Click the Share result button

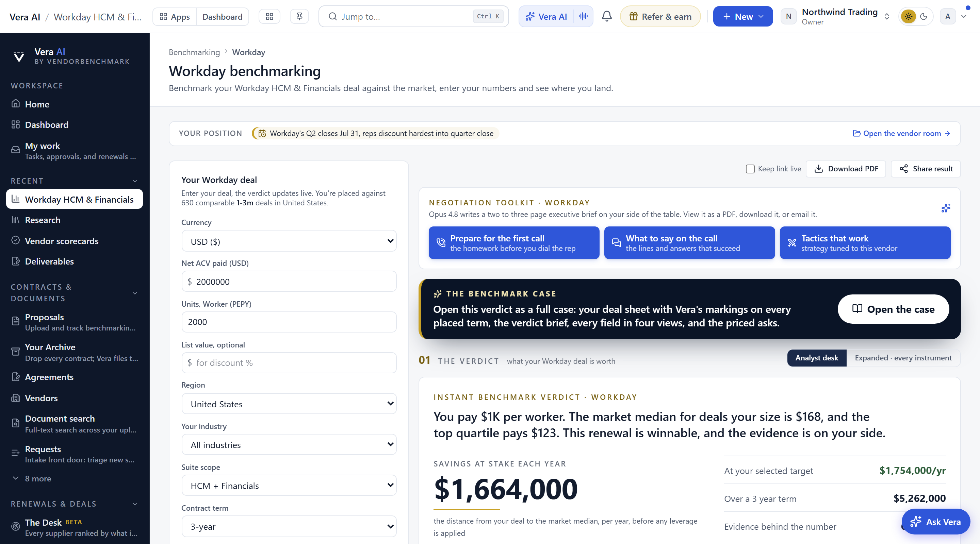(926, 169)
